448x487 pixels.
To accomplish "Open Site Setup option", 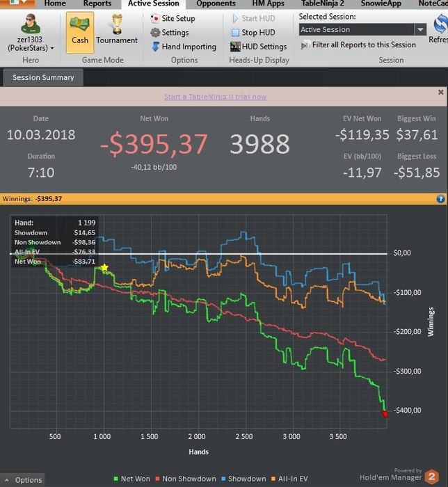I will coord(173,18).
